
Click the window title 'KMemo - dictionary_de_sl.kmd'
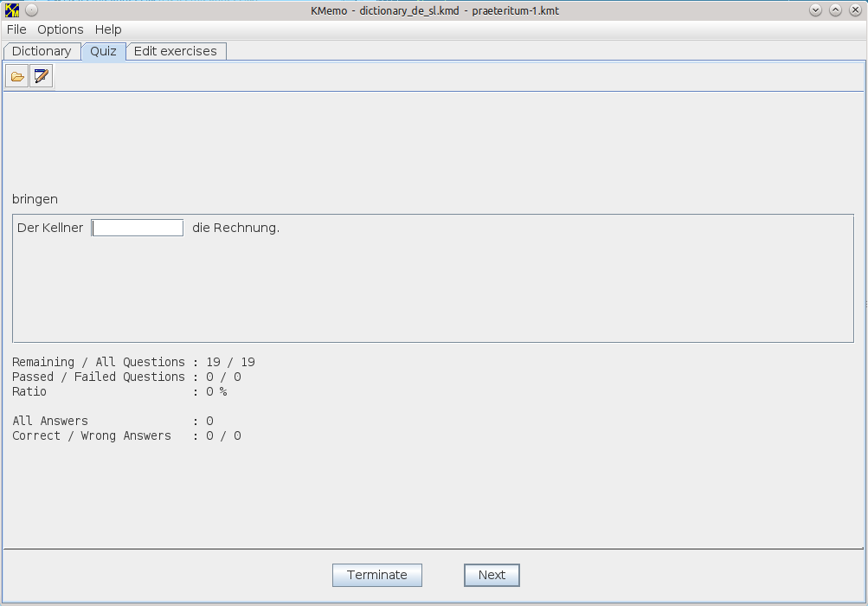385,10
